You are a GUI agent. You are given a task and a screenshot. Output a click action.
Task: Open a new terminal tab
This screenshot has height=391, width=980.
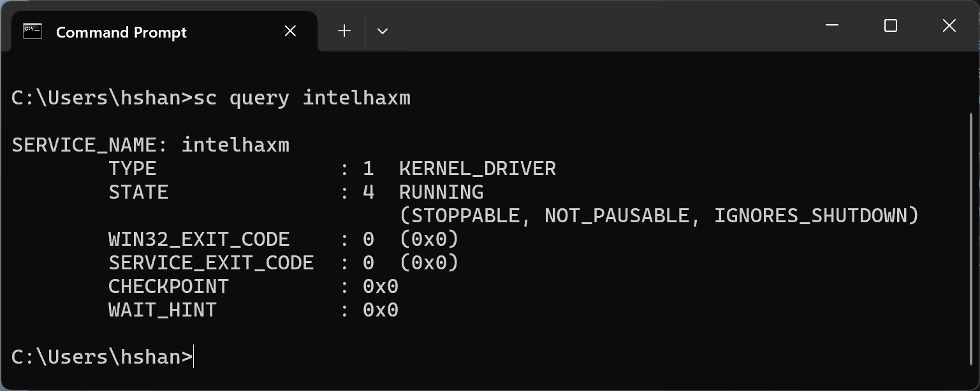coord(344,31)
